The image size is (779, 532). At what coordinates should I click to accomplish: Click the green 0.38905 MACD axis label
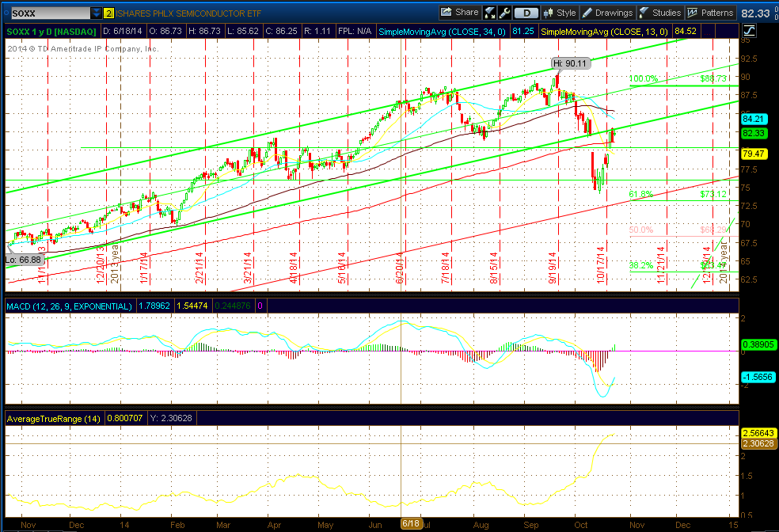click(758, 344)
